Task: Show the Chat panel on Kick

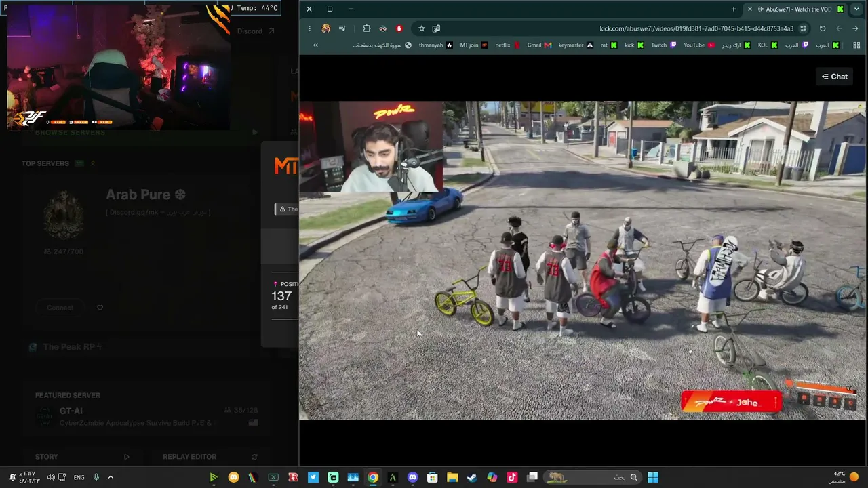Action: pos(834,77)
